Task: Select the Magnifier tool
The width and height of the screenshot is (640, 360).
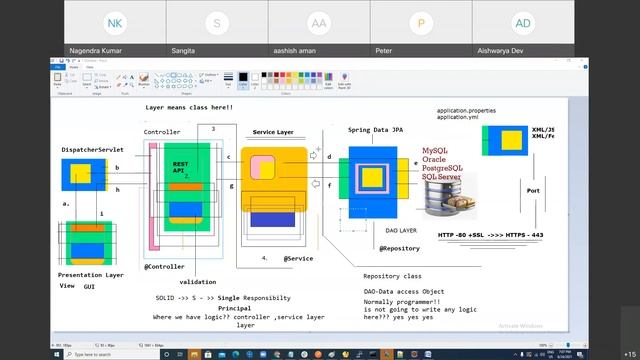Action: click(132, 84)
